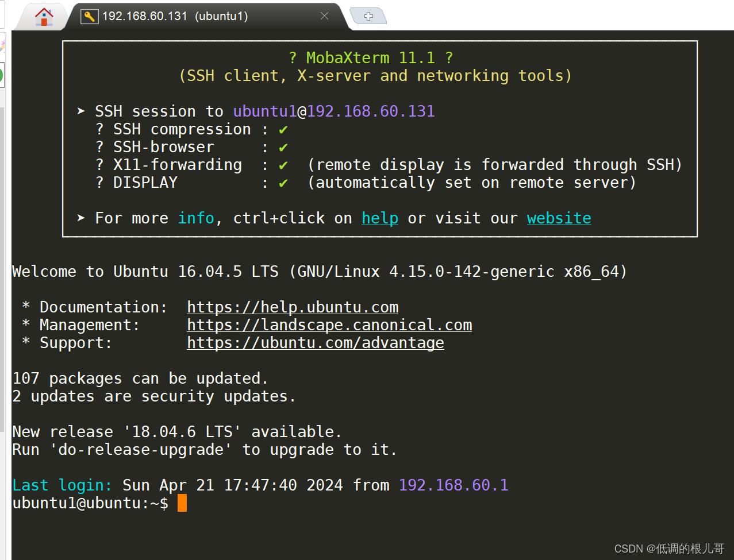
Task: Click the DISPLAY check mark
Action: (x=283, y=183)
